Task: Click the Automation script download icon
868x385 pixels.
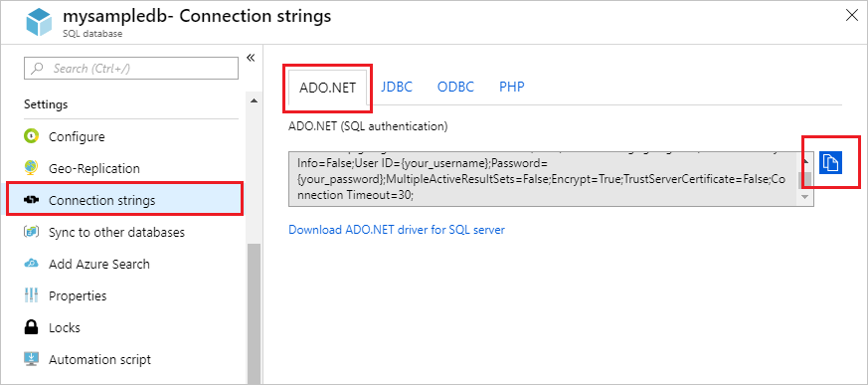Action: point(31,359)
